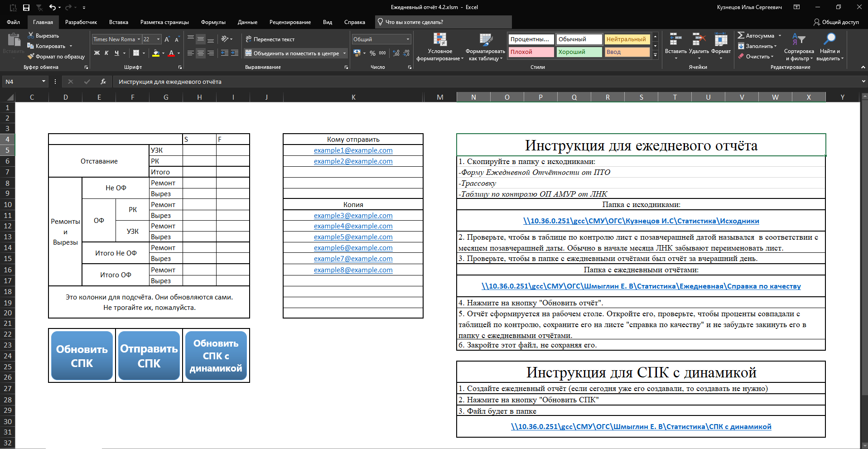Viewport: 868px width, 449px height.
Task: Click the Save icon in quick access toolbar
Action: 26,7
